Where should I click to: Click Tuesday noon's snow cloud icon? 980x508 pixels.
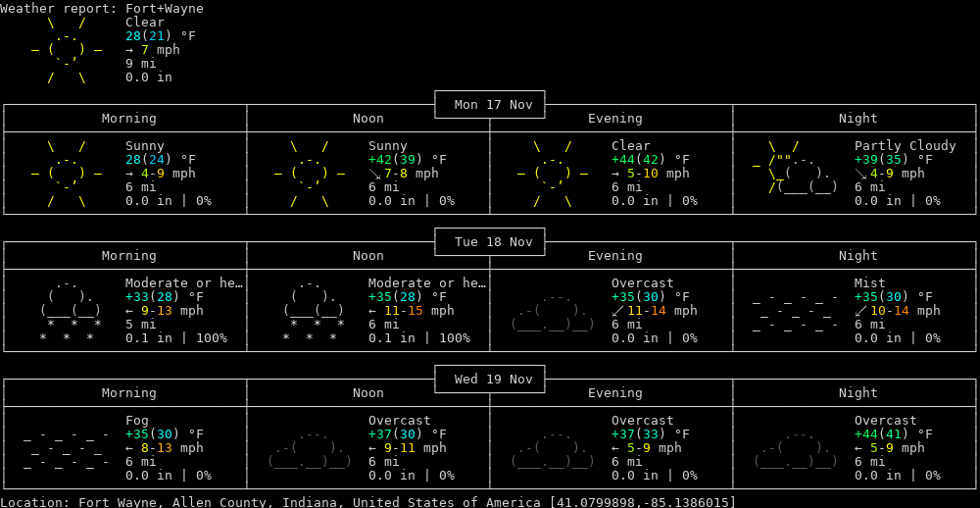click(310, 311)
